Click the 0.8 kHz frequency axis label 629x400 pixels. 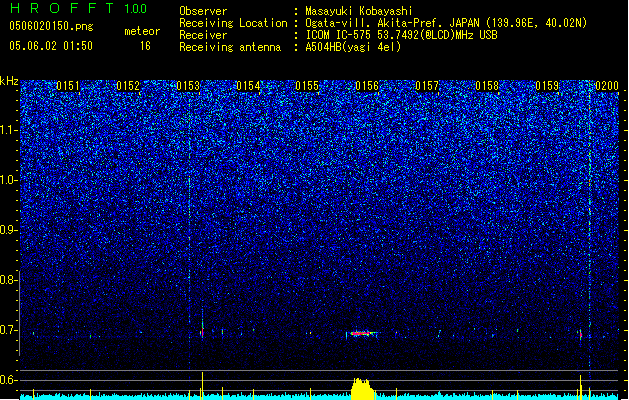[x=9, y=280]
